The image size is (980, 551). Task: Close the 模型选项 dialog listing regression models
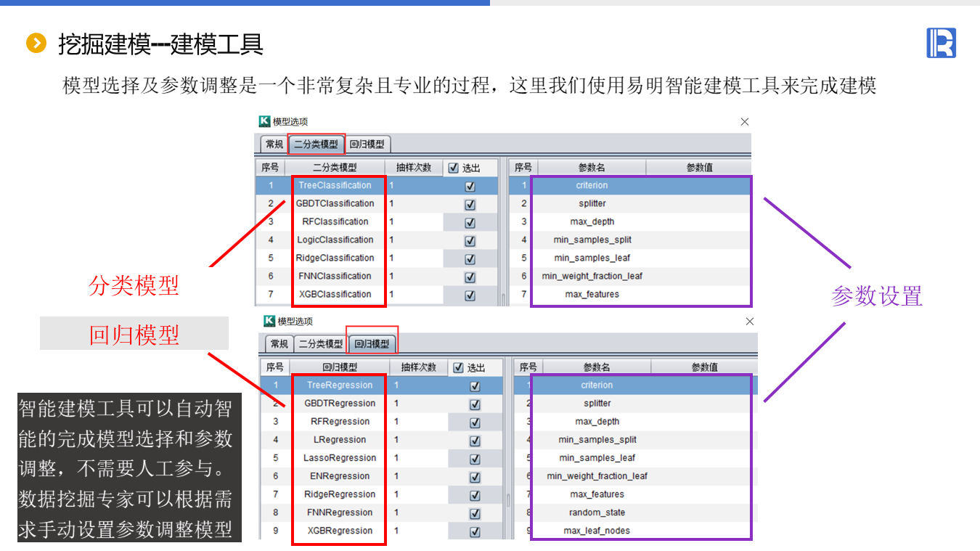(x=750, y=322)
